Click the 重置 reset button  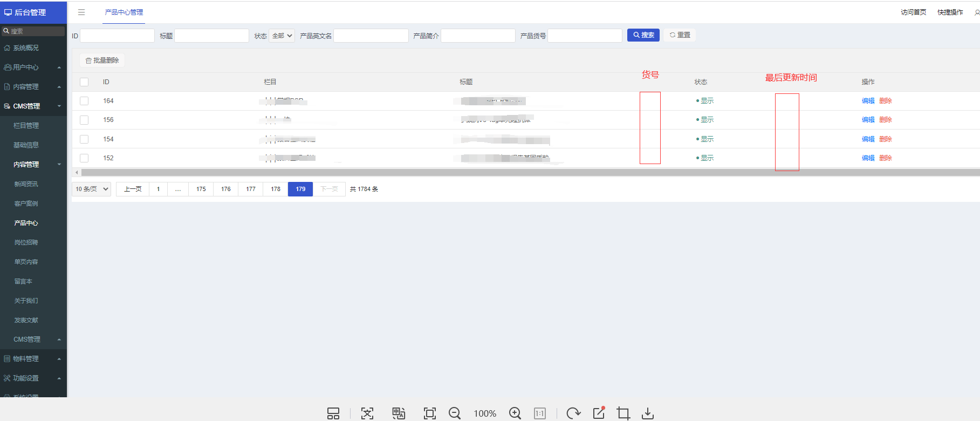point(680,35)
